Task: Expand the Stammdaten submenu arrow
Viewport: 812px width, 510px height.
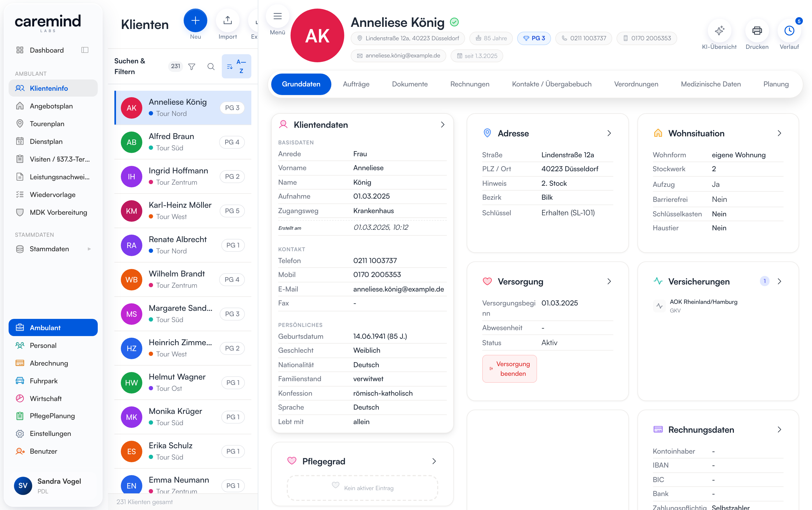Action: [x=89, y=249]
